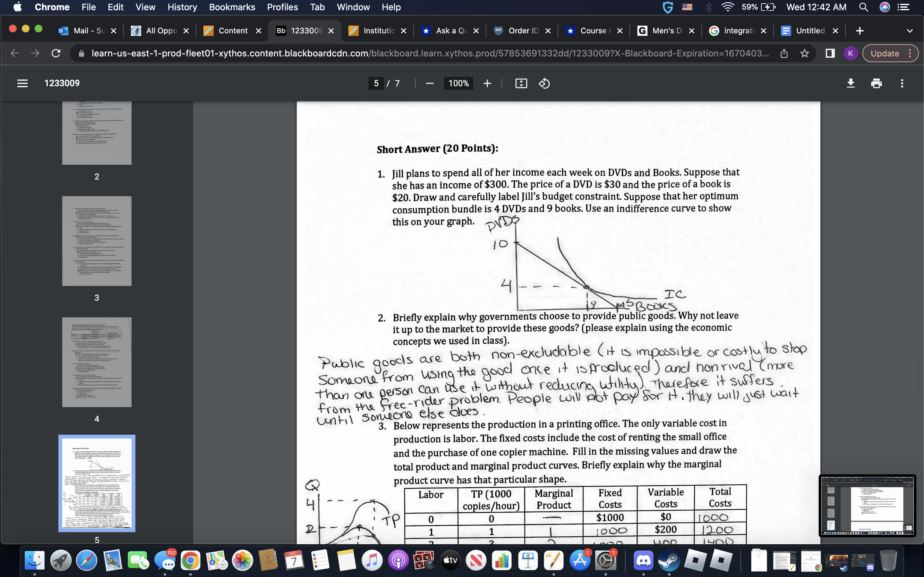Viewport: 924px width, 577px height.
Task: Open a new tab with the plus button
Action: pyautogui.click(x=860, y=31)
